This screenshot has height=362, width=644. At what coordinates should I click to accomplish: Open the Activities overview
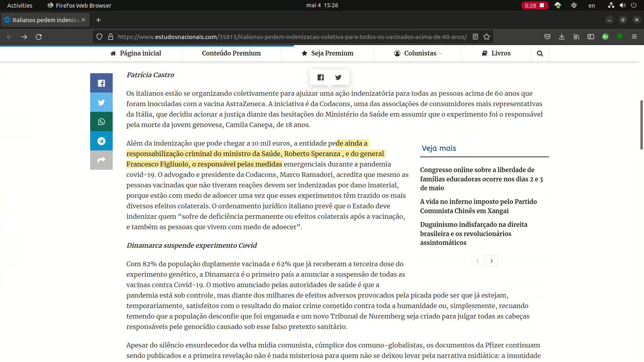pyautogui.click(x=20, y=6)
